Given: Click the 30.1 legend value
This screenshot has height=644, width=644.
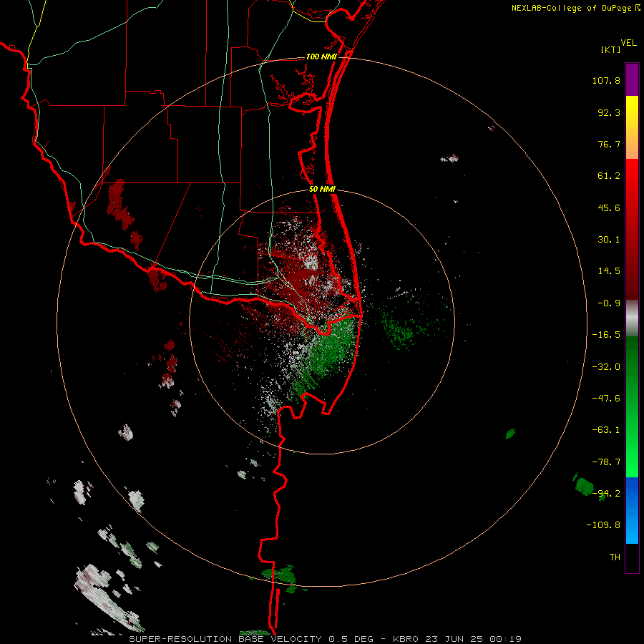Looking at the screenshot, I should pos(609,240).
